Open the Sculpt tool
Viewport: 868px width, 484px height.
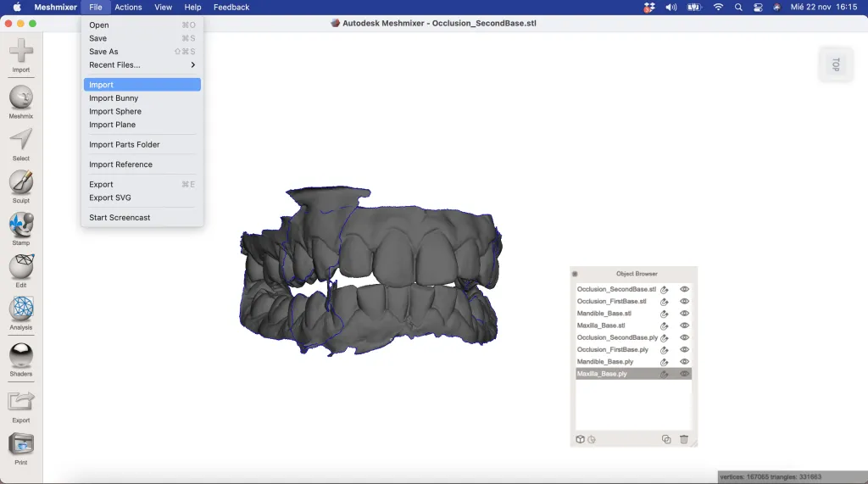pos(21,186)
